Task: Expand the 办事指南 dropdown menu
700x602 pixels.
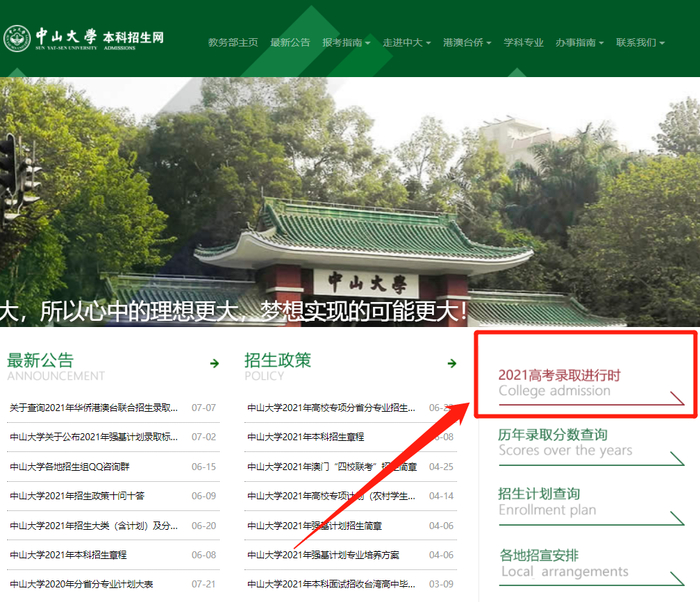Action: [579, 42]
